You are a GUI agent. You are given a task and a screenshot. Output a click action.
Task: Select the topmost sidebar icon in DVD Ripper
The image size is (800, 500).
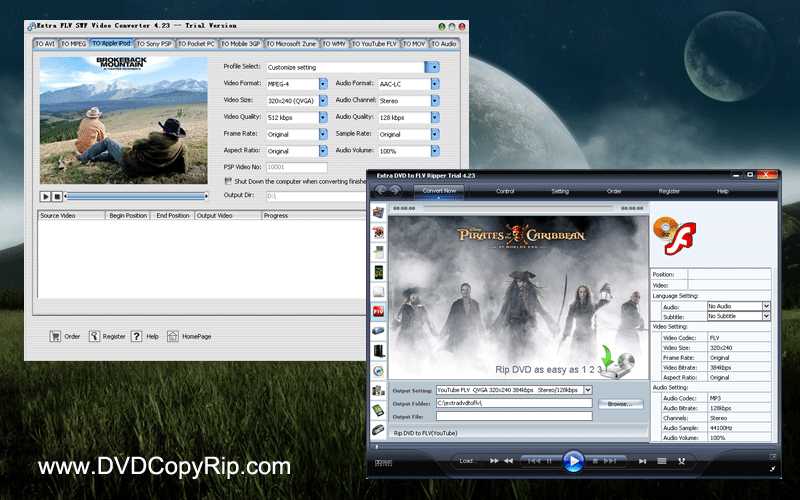tap(378, 212)
